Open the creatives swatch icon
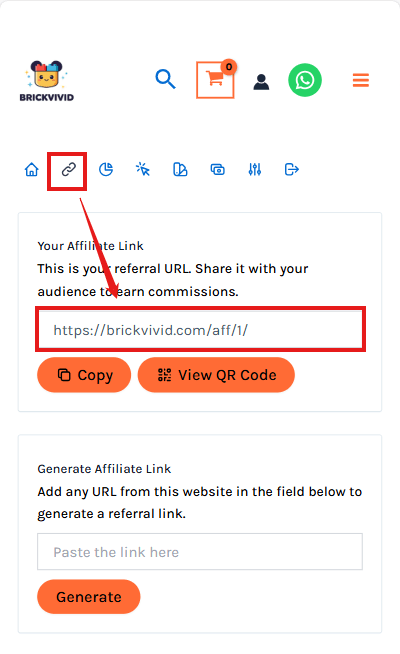This screenshot has width=400, height=654. [180, 170]
